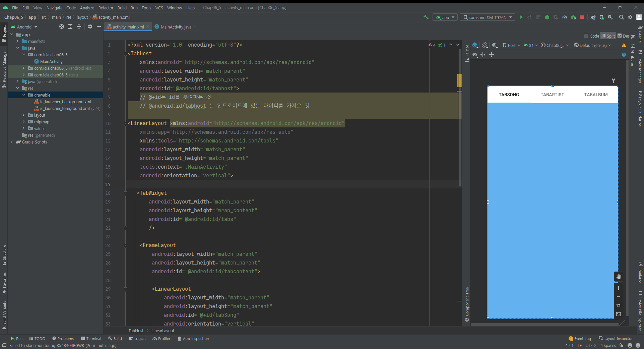Image resolution: width=644 pixels, height=349 pixels.
Task: Switch editor to Code view
Action: (592, 36)
